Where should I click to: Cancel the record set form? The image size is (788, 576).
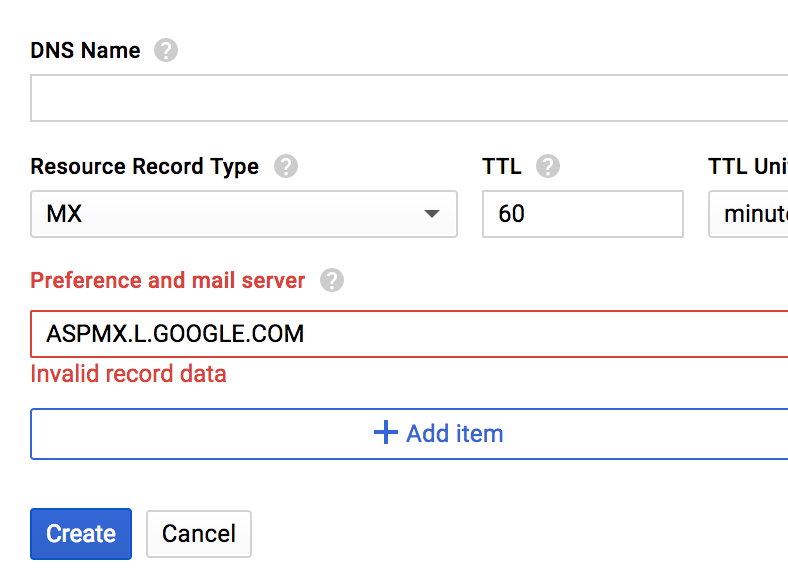(198, 534)
